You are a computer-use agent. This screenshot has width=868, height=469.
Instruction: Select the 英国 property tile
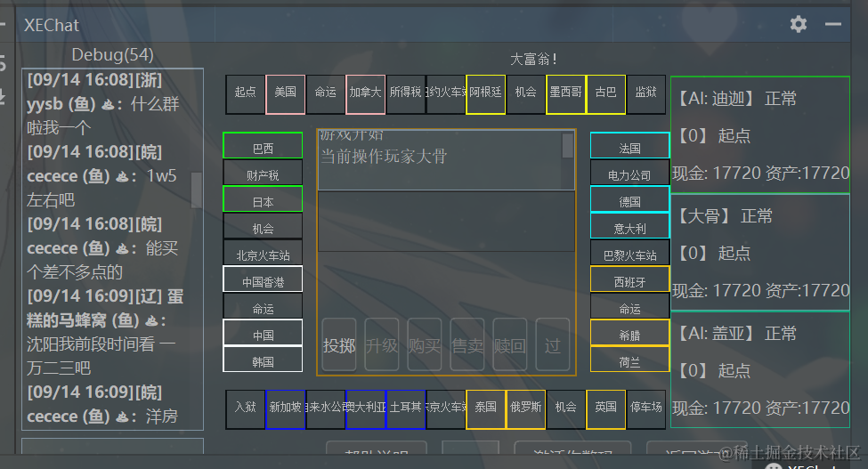605,409
